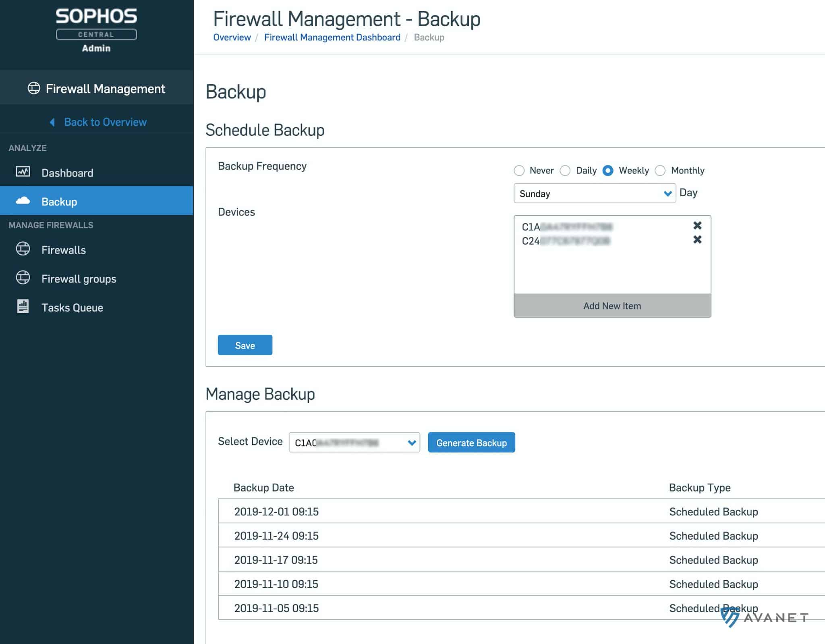Click the Firewall groups icon
825x644 pixels.
coord(23,278)
